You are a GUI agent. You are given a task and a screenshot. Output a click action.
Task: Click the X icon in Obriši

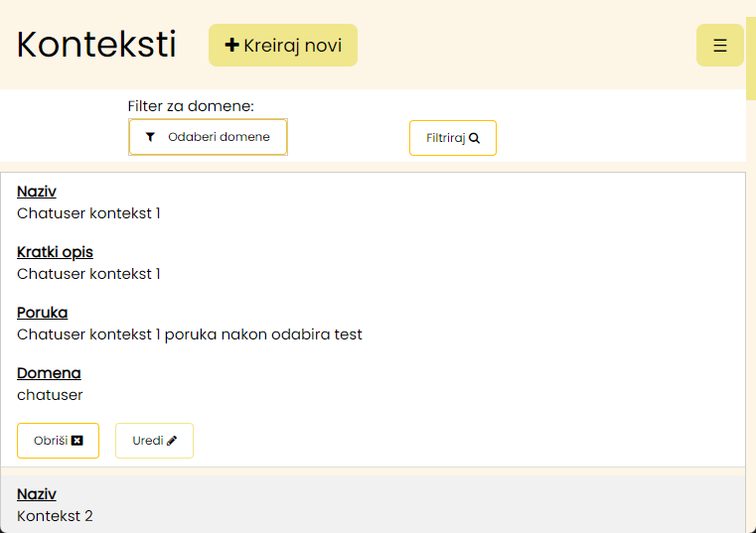click(77, 441)
